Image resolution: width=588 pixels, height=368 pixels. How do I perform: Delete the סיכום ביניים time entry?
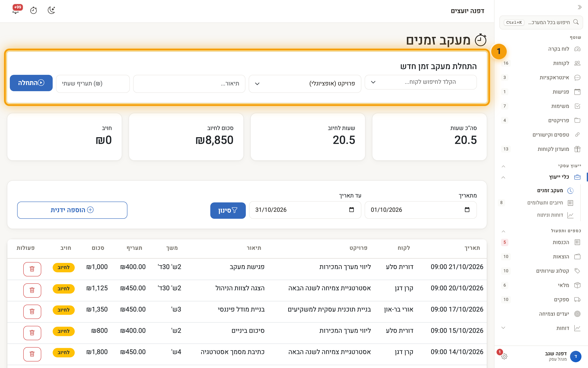(32, 333)
